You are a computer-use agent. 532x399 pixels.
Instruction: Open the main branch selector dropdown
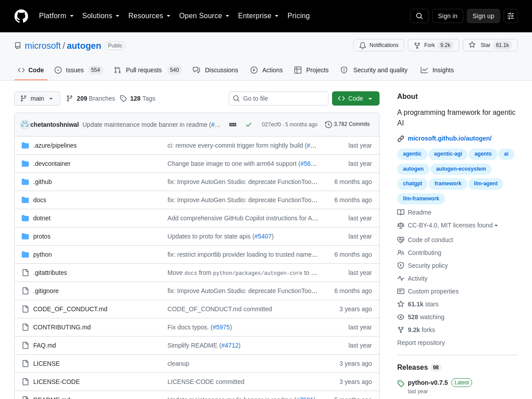(x=37, y=98)
